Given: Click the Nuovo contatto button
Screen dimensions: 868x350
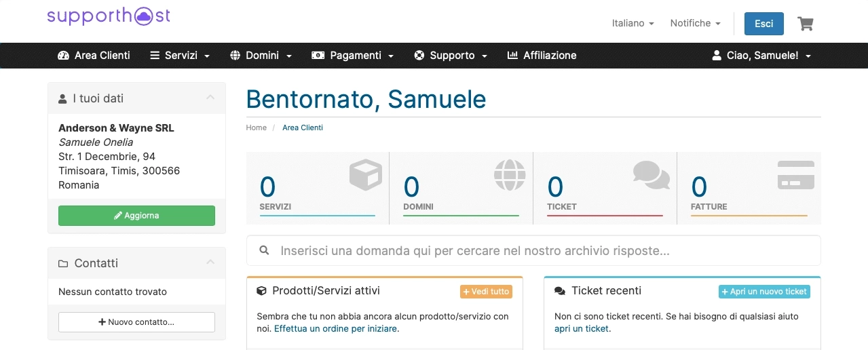Looking at the screenshot, I should [x=136, y=322].
